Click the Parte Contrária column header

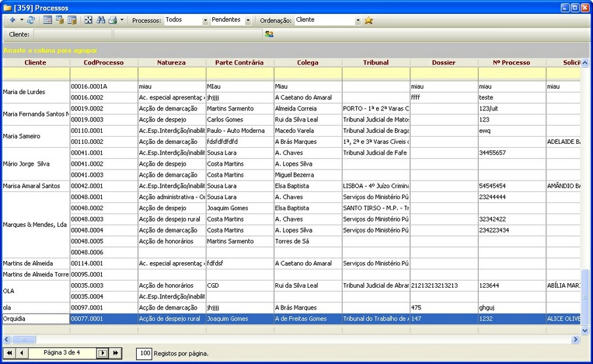pos(240,62)
